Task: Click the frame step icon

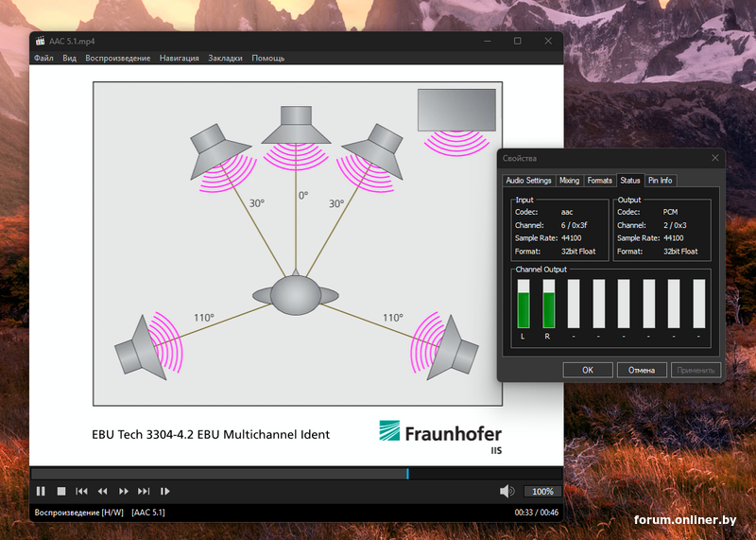Action: [x=165, y=491]
